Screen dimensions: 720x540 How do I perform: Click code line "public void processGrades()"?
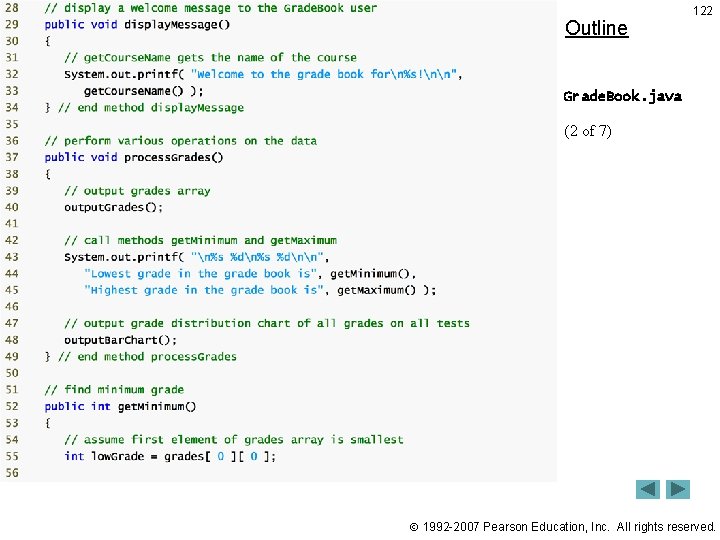click(x=134, y=157)
